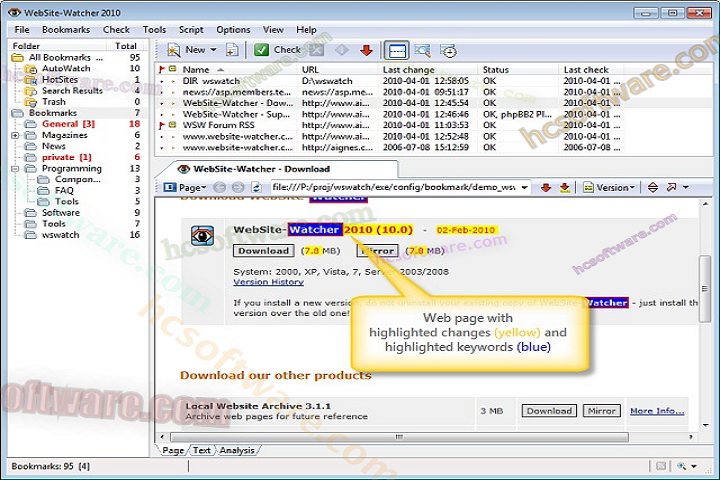
Task: Click the browser refresh icon
Action: (256, 187)
